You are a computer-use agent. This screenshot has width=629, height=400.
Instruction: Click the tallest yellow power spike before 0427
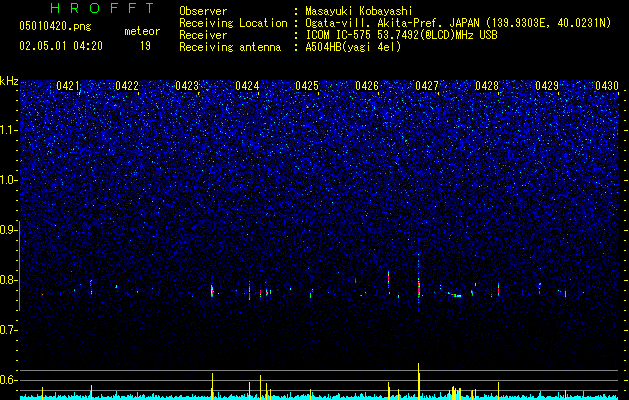pos(418,381)
